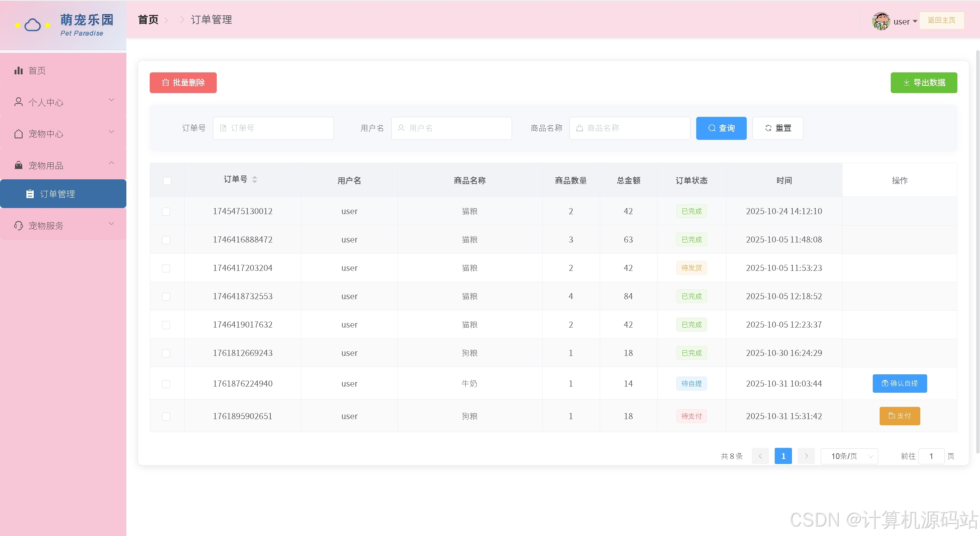Click 待自提 status tag
Screen dimensions: 980x536
(x=692, y=384)
